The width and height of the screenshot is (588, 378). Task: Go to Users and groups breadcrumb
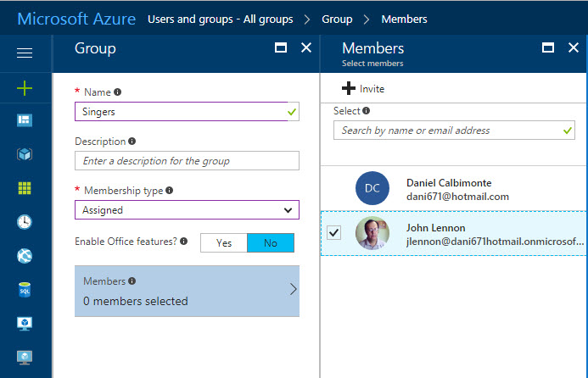click(221, 19)
